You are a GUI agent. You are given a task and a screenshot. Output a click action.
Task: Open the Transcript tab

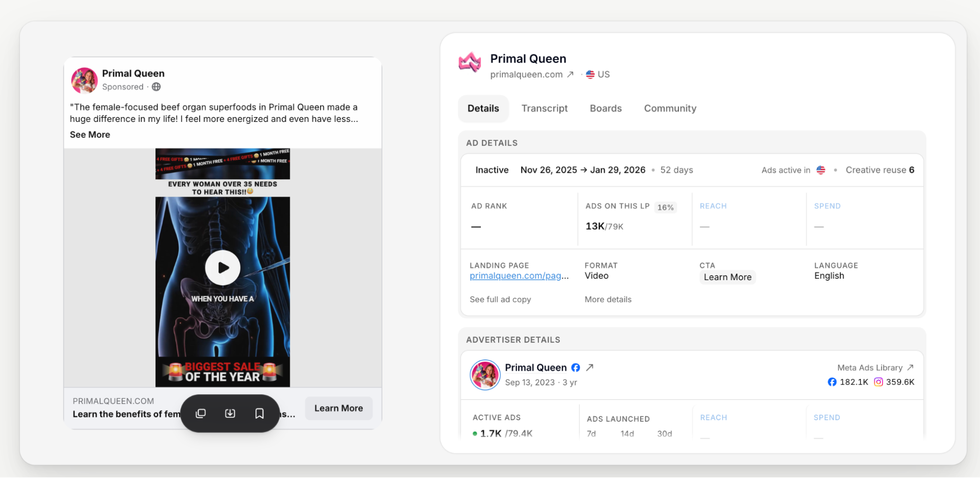tap(544, 108)
